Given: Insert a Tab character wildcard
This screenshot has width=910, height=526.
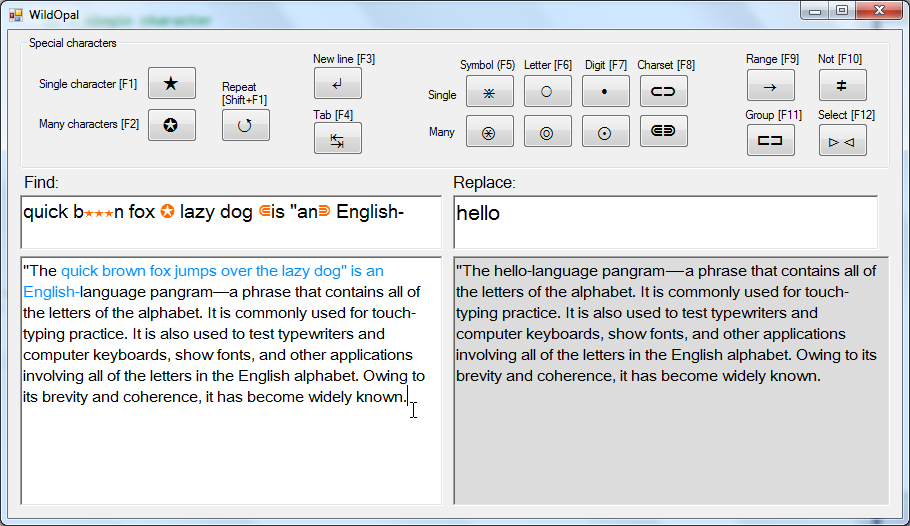Looking at the screenshot, I should coord(337,139).
